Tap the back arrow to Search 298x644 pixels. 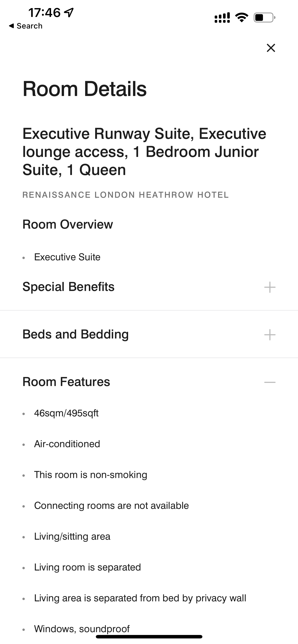pos(11,26)
